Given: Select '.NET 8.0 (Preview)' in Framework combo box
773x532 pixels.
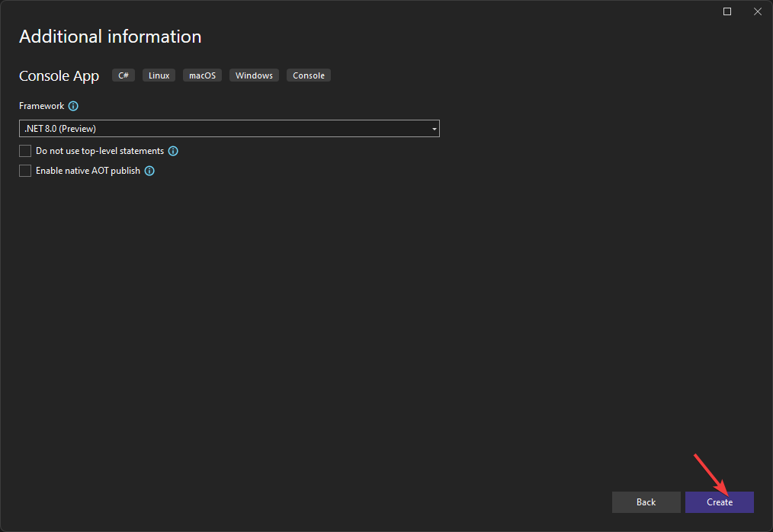Looking at the screenshot, I should tap(229, 128).
